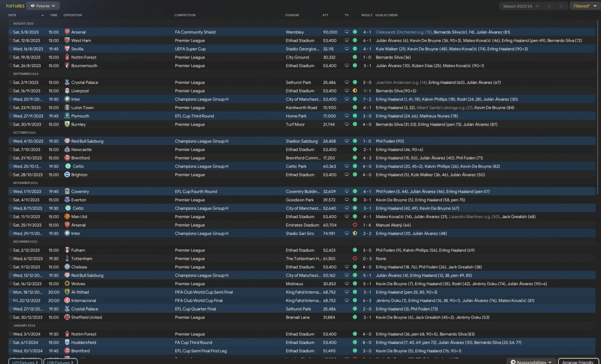This screenshot has height=364, width=601.
Task: Go to the previous season with the left arrow
Action: (549, 6)
